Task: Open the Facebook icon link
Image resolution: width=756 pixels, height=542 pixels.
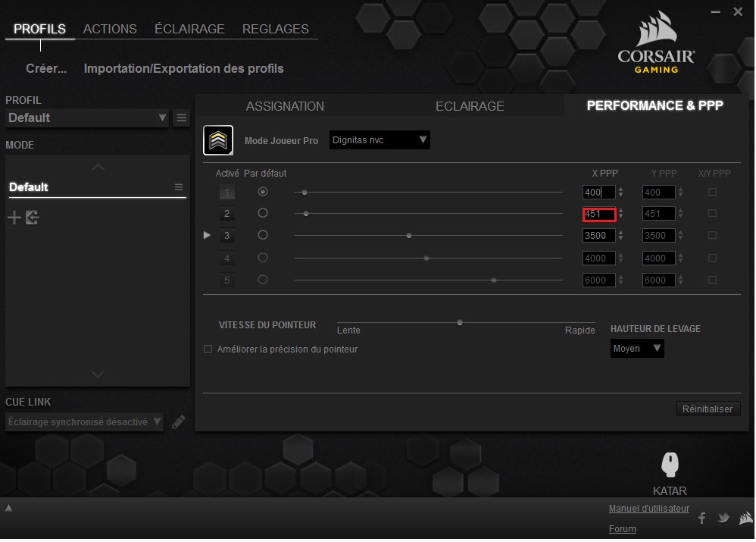Action: coord(701,518)
